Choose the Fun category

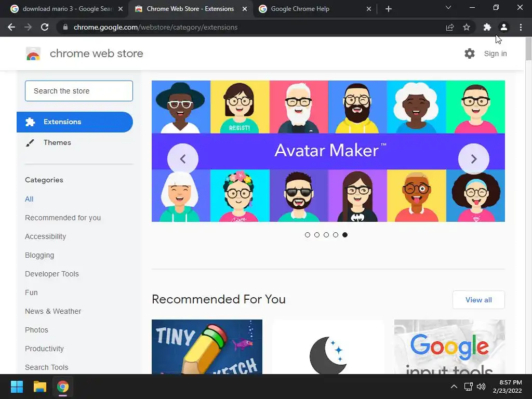click(x=31, y=292)
